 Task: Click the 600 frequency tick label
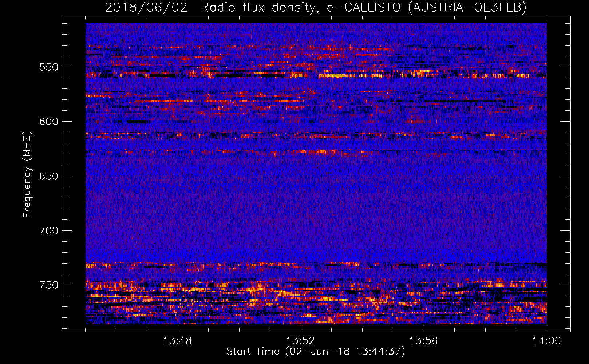[x=49, y=122]
